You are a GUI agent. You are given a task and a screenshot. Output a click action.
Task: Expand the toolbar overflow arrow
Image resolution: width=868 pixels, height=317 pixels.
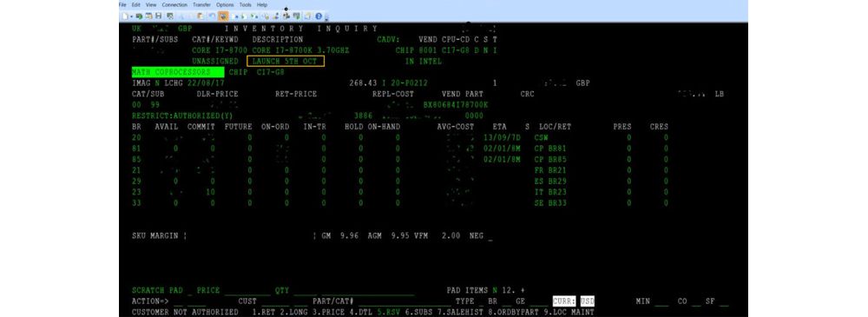pyautogui.click(x=326, y=19)
